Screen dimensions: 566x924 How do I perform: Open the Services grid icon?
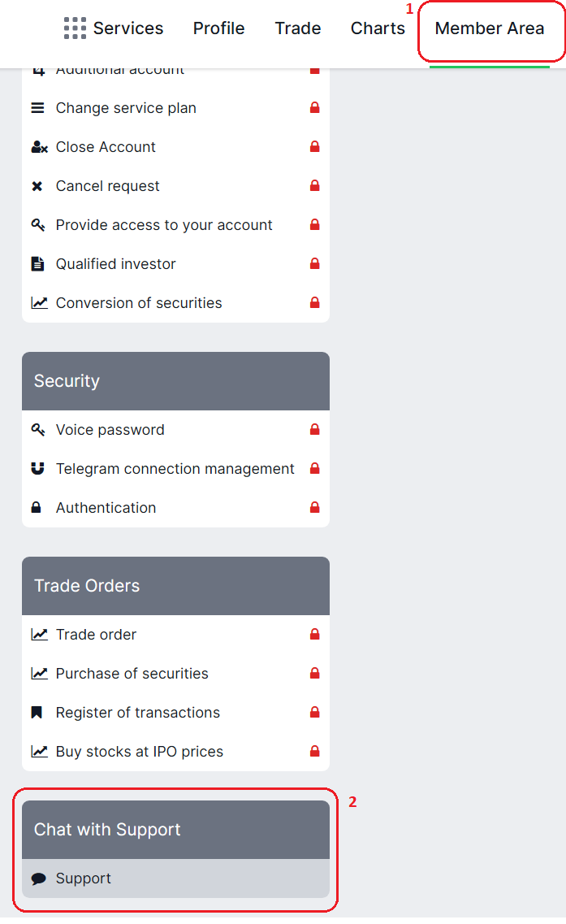[75, 28]
